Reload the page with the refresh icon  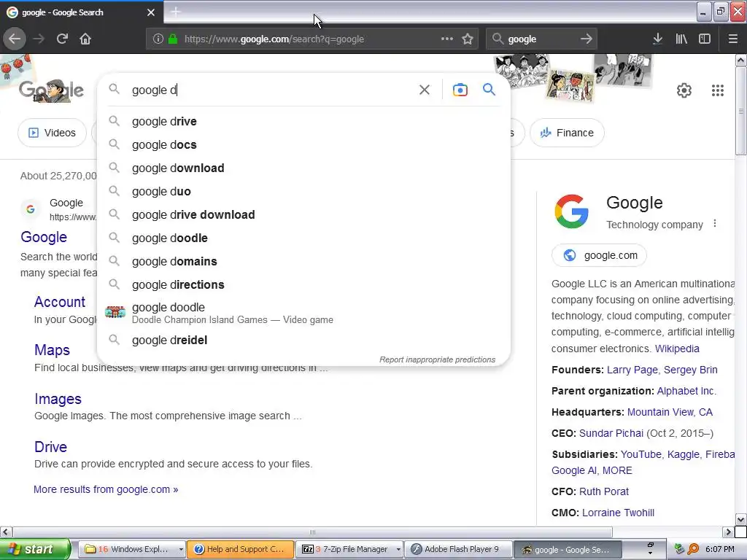click(x=62, y=39)
